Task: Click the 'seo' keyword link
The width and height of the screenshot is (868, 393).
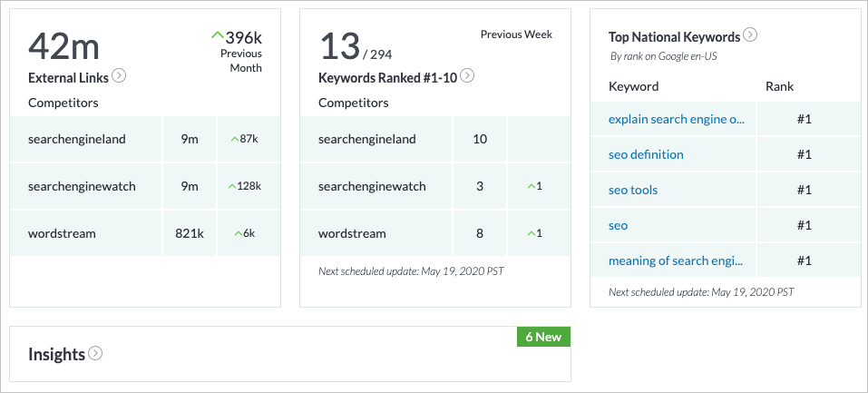Action: tap(618, 225)
